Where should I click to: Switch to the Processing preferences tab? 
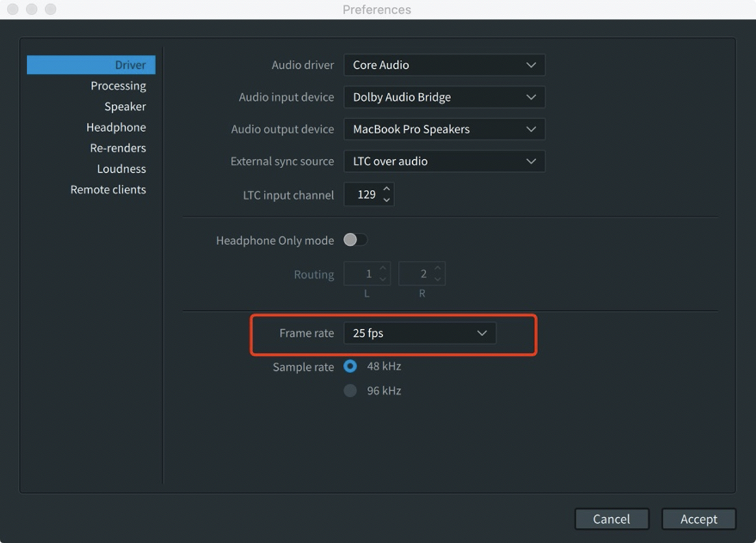click(x=118, y=85)
